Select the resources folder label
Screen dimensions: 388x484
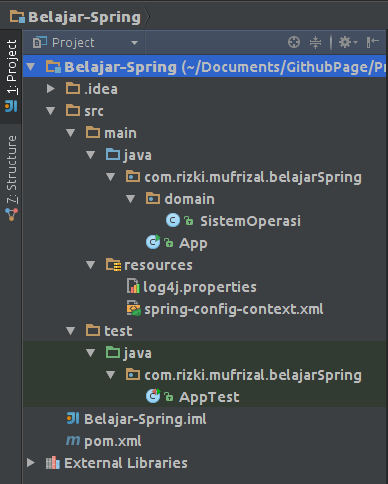click(158, 265)
